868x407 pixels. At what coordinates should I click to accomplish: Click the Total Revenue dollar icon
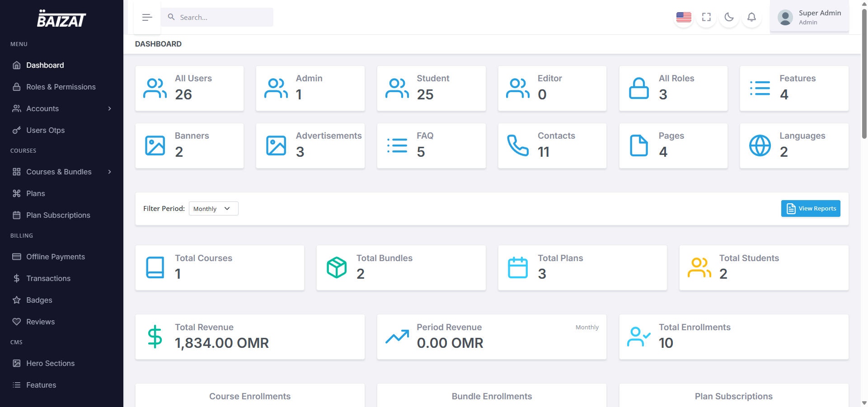[x=155, y=337]
